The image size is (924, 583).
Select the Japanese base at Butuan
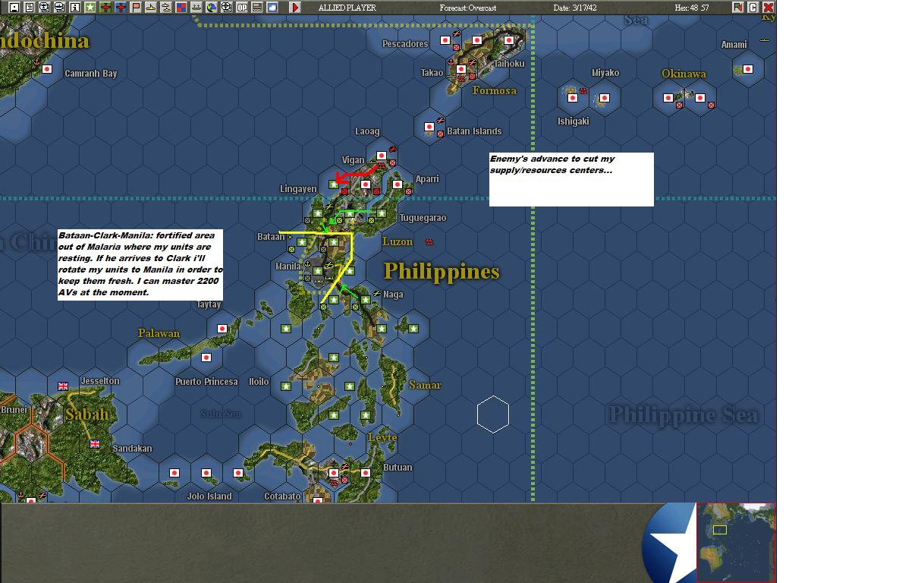click(366, 473)
